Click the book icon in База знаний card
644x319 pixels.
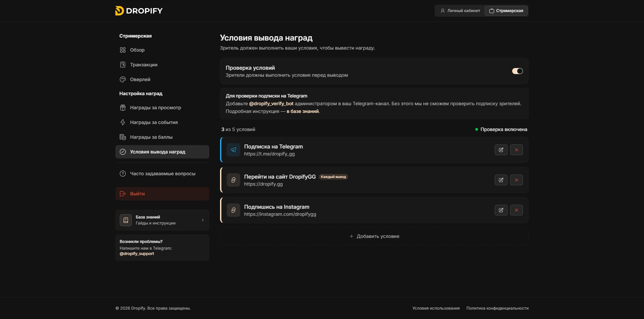(x=126, y=220)
